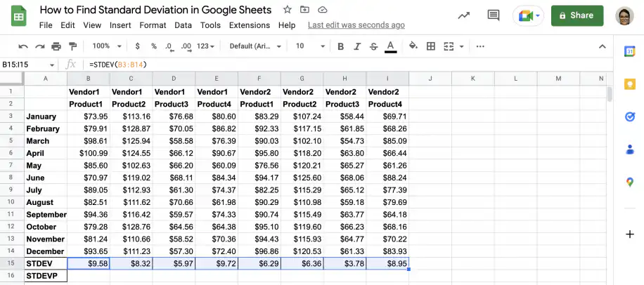
Task: Open the Help menu
Action: pyautogui.click(x=287, y=25)
